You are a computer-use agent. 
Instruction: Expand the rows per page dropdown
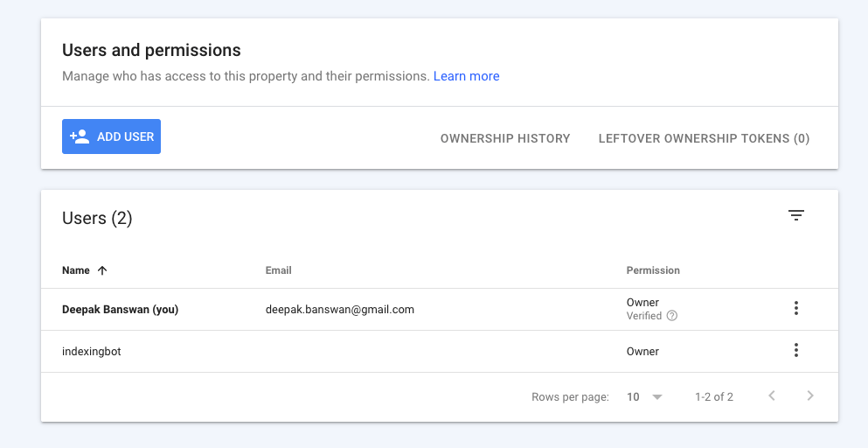tap(656, 397)
